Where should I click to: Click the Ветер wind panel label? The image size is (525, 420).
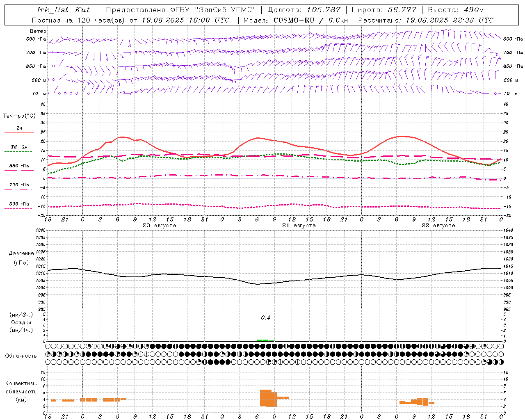tap(38, 31)
